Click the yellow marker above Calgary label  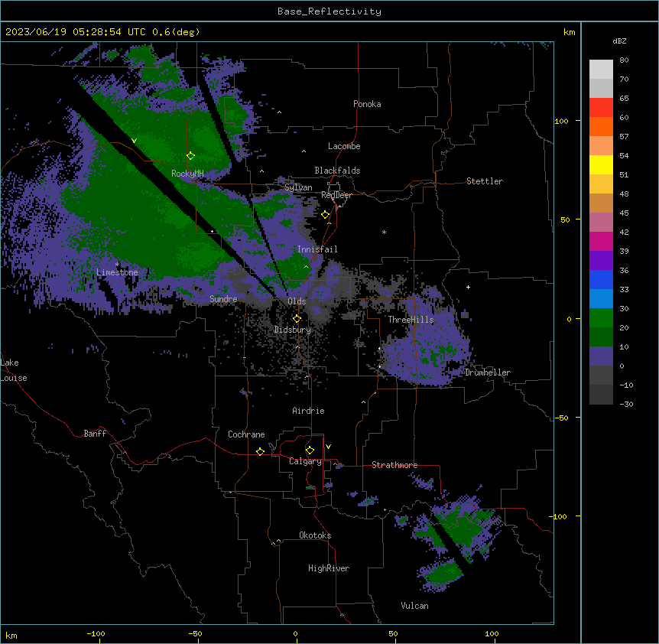(310, 450)
